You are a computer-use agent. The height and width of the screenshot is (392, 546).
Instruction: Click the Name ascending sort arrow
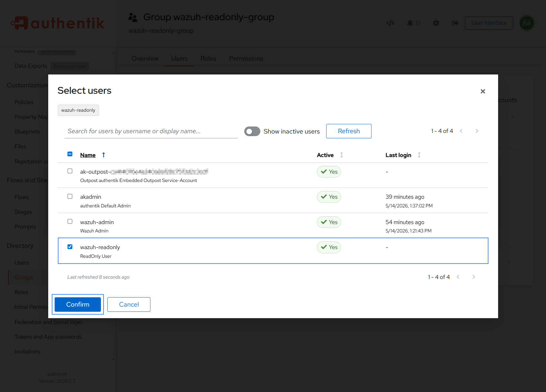click(103, 155)
